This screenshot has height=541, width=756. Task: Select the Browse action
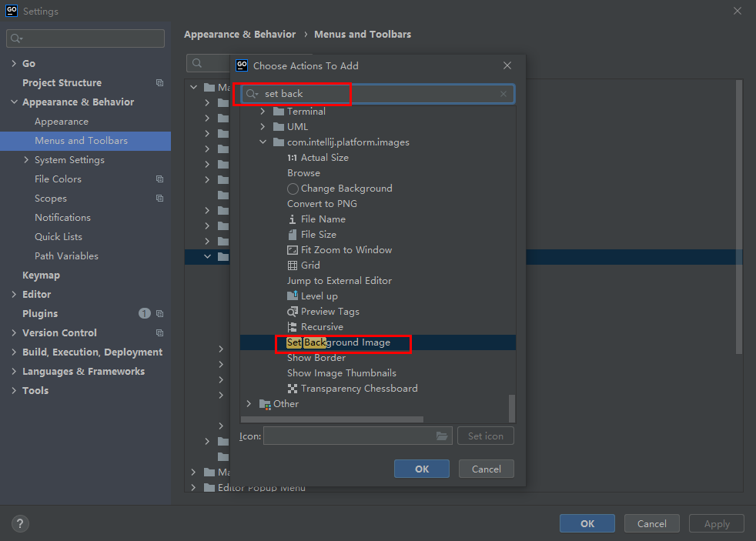click(304, 173)
